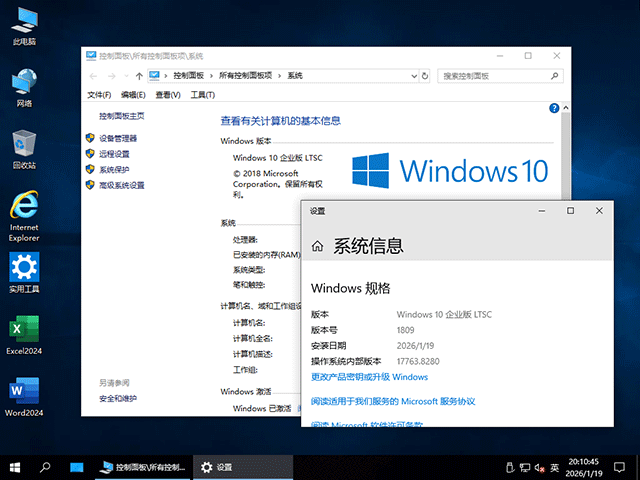
Task: Select the 回收站 recycle bin icon
Action: (24, 149)
